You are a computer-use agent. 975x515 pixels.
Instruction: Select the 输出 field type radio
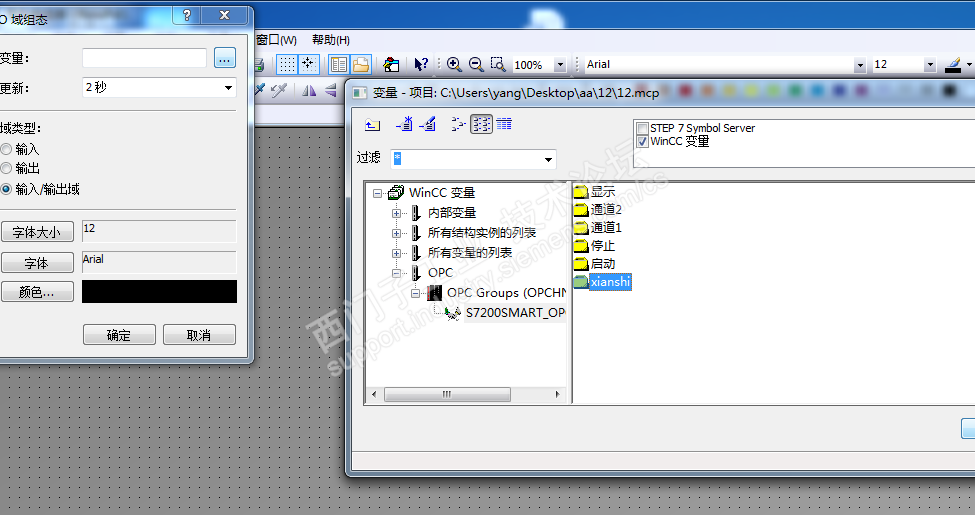tap(6, 168)
